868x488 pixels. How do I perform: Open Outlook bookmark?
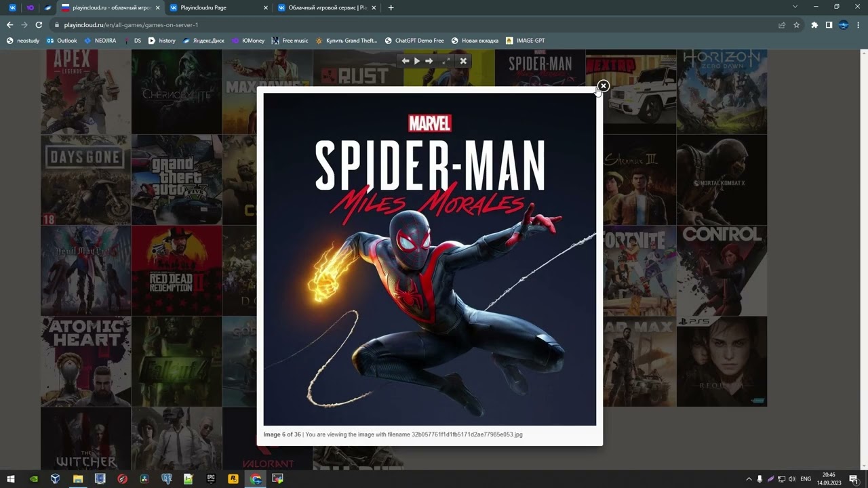(x=62, y=41)
